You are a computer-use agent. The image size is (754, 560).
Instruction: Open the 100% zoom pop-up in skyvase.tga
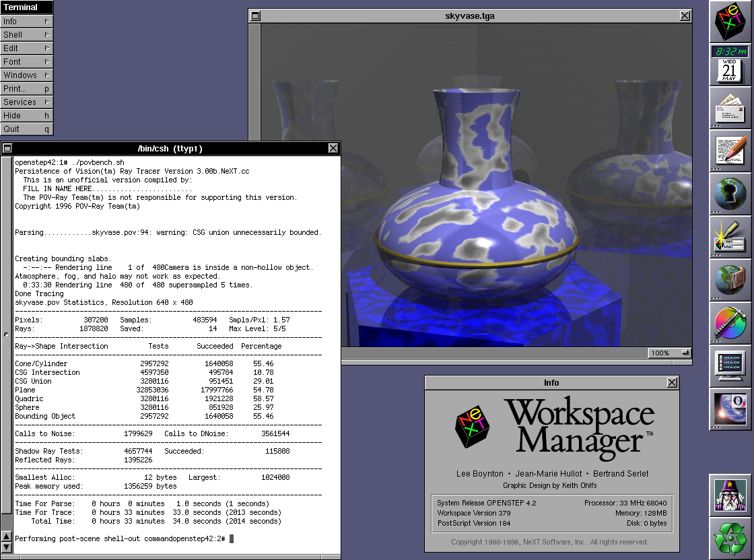670,353
